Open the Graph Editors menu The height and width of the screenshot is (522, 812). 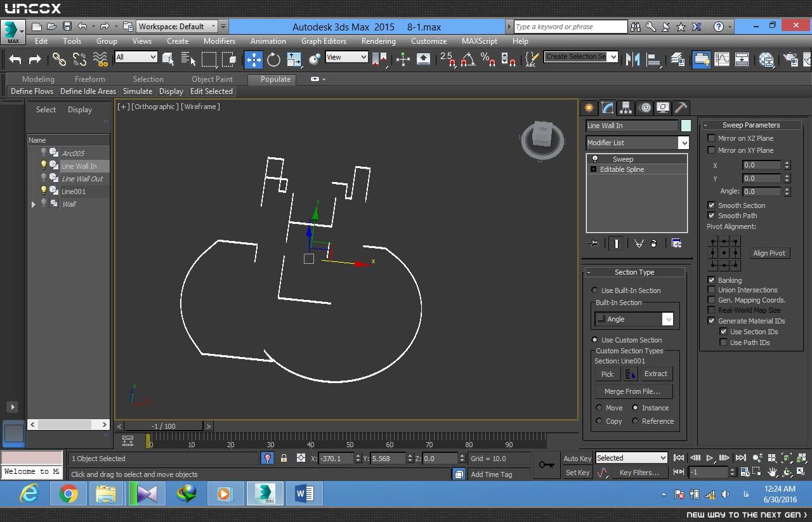(324, 41)
